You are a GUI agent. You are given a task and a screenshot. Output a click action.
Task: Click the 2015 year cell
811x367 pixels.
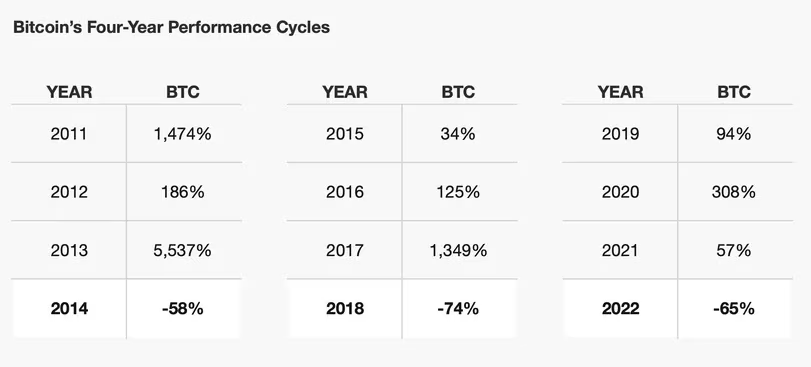click(344, 134)
